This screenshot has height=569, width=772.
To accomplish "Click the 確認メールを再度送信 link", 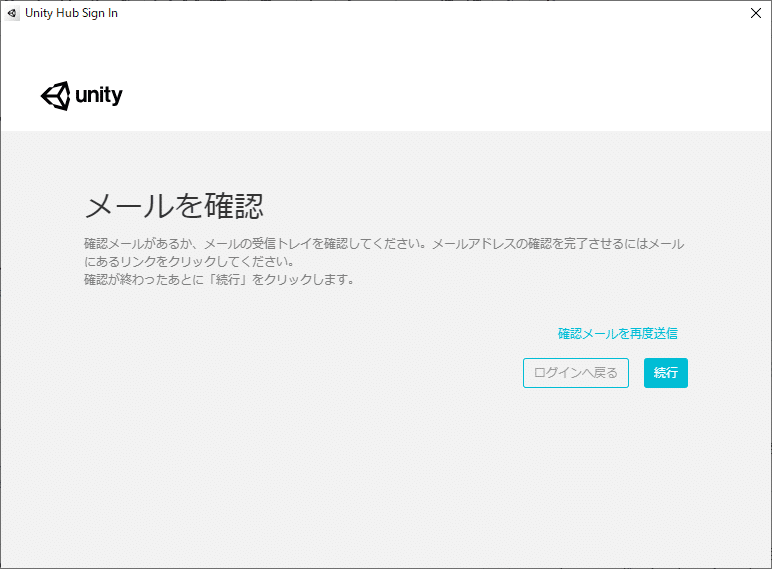I will 617,334.
